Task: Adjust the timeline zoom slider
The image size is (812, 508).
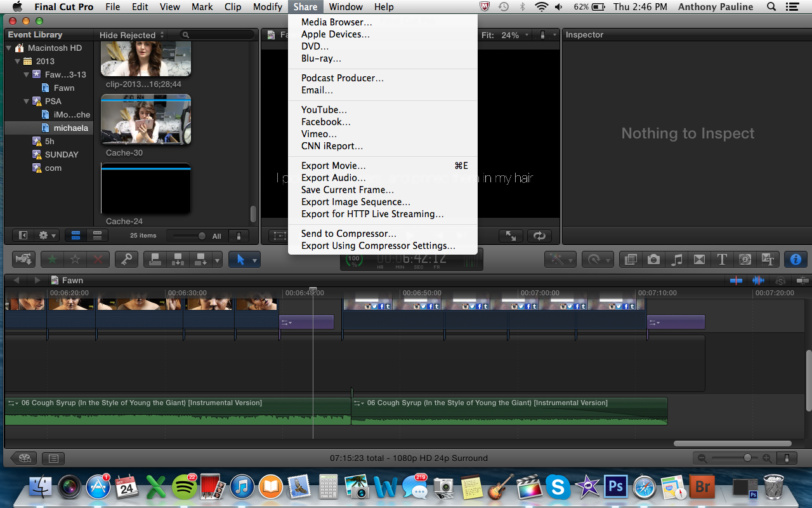Action: coord(735,458)
